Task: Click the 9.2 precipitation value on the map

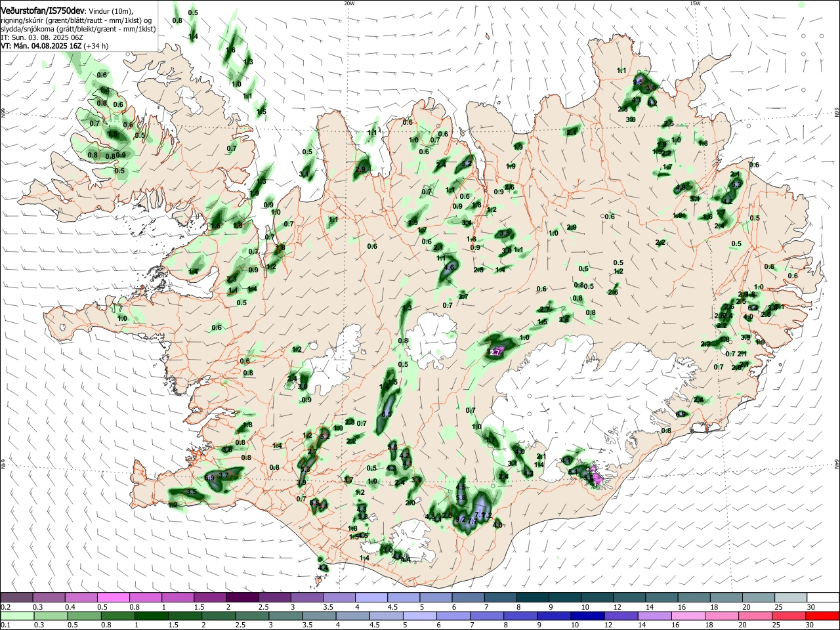Action: pos(460,519)
